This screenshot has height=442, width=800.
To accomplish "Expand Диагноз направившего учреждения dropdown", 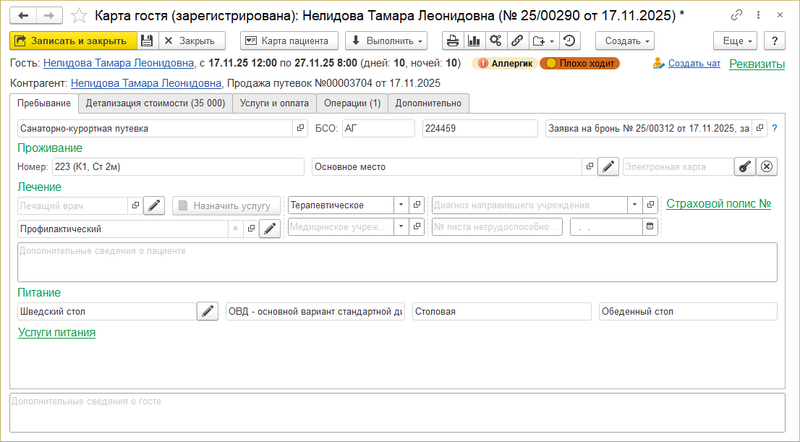I will tap(635, 205).
